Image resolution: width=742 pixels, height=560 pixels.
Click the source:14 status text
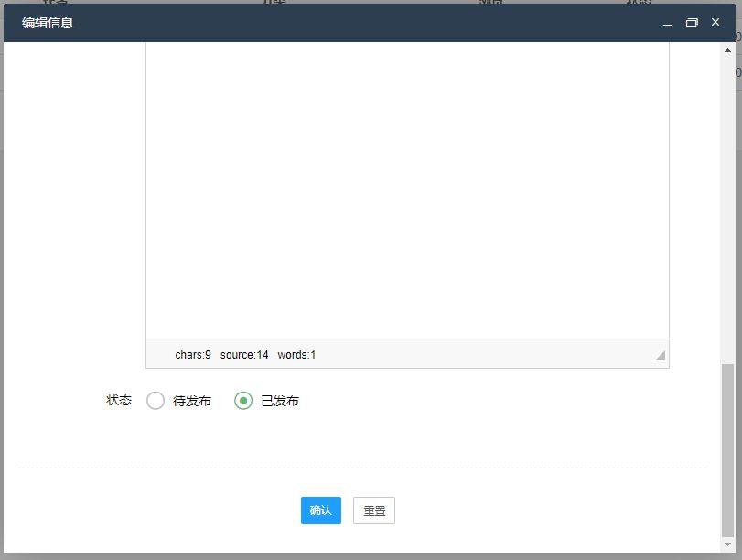tap(244, 354)
